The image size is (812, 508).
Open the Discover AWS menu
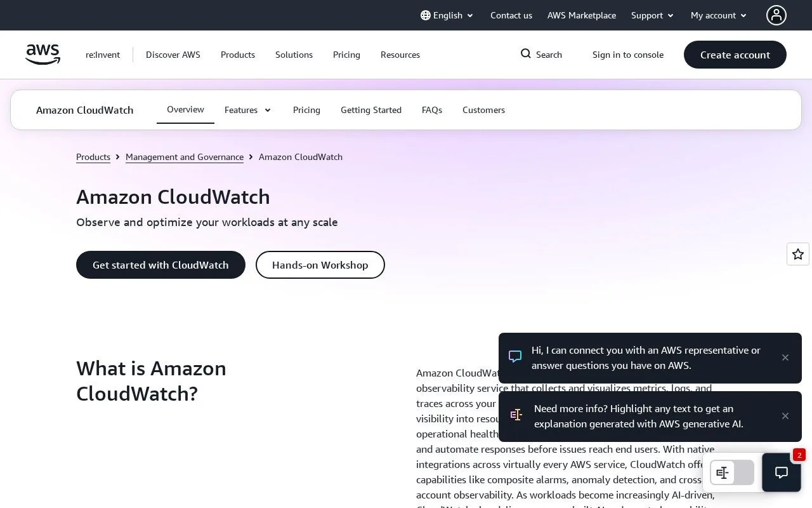173,55
